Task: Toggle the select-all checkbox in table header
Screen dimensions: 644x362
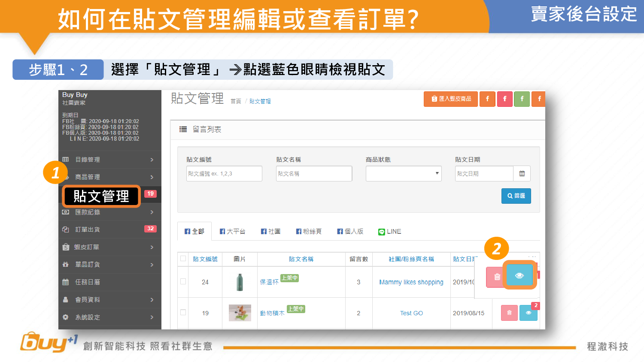Action: point(183,259)
